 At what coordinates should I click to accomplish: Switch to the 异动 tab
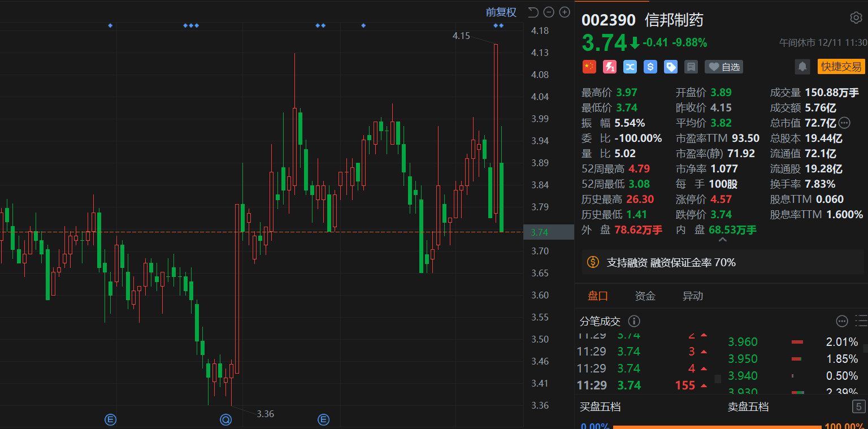693,296
